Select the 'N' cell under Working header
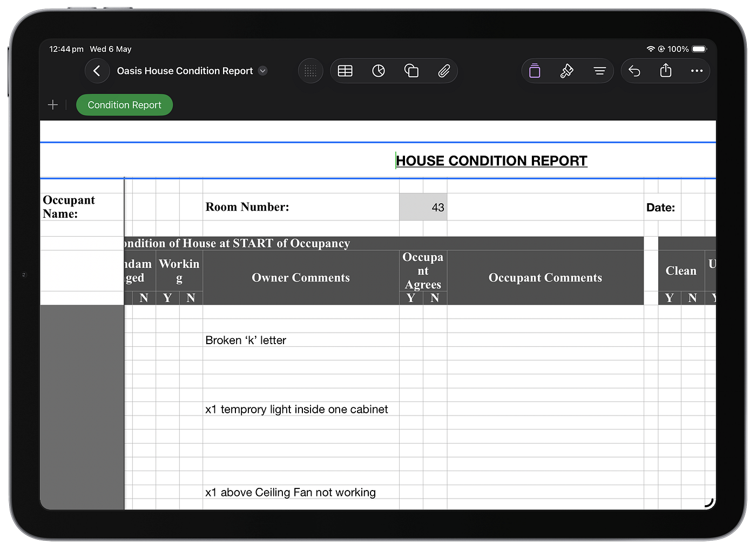The width and height of the screenshot is (756, 550). tap(191, 298)
